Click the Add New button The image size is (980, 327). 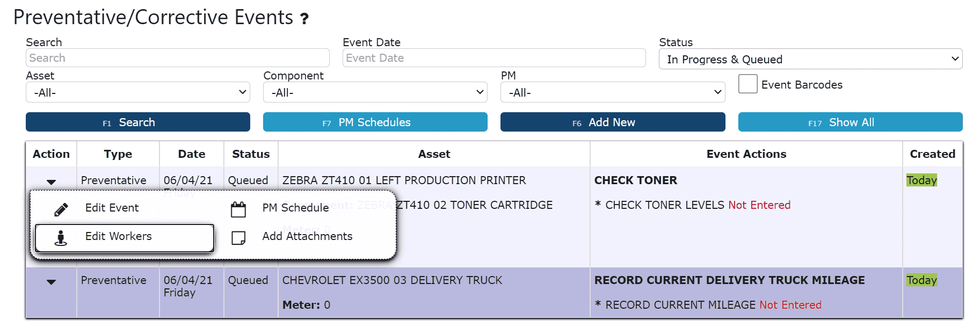tap(613, 122)
